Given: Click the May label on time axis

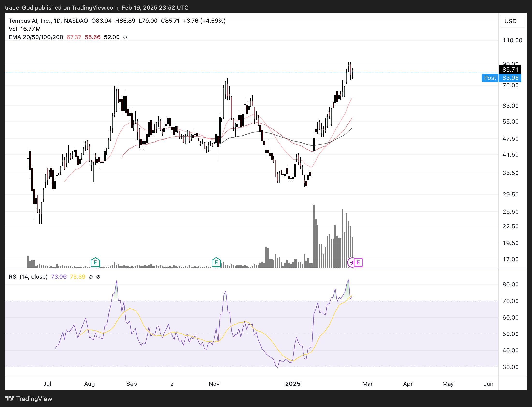Looking at the screenshot, I should coord(448,384).
